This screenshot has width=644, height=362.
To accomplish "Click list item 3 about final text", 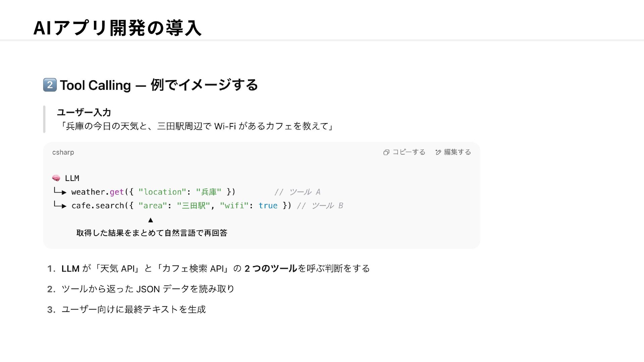I will pyautogui.click(x=126, y=309).
